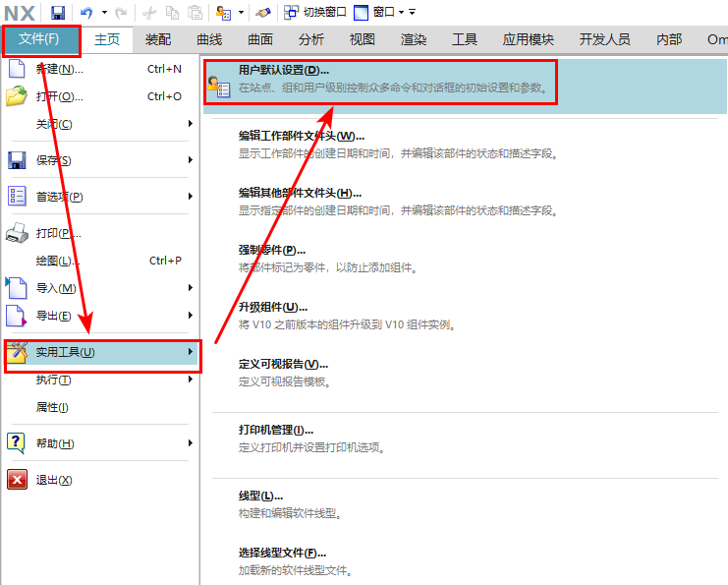Switch to the 应用模块 application tab
The image size is (728, 585).
(529, 39)
